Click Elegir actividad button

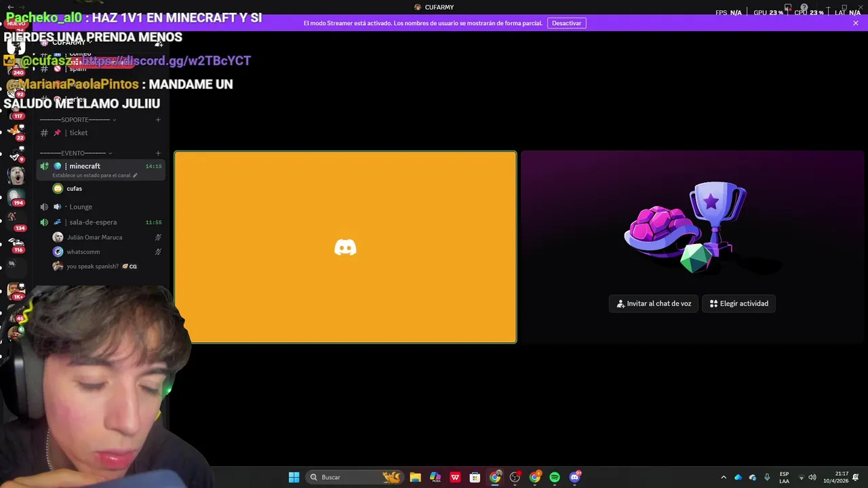739,304
